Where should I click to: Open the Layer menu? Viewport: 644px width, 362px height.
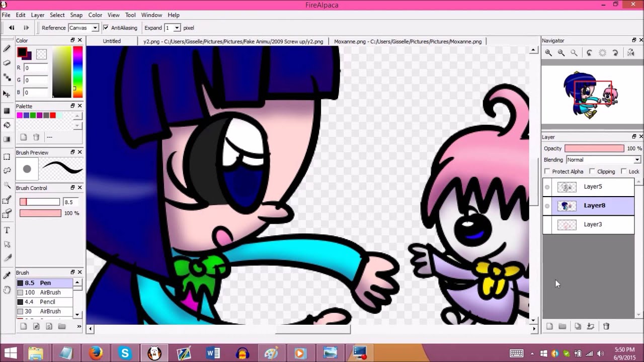click(x=38, y=15)
